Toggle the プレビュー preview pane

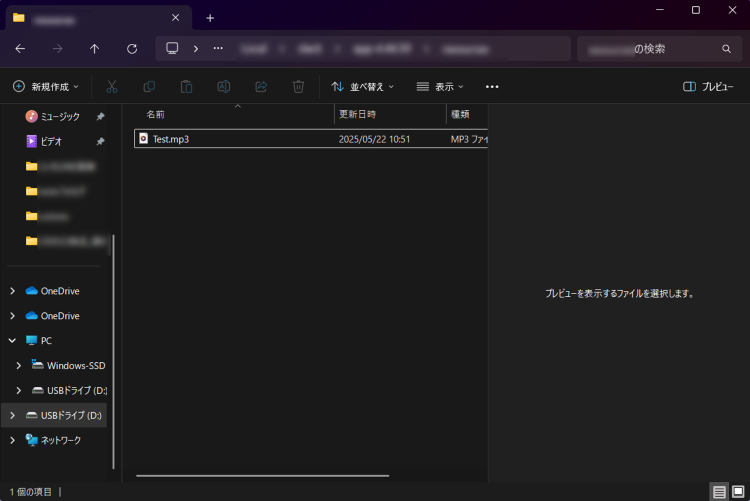click(708, 87)
